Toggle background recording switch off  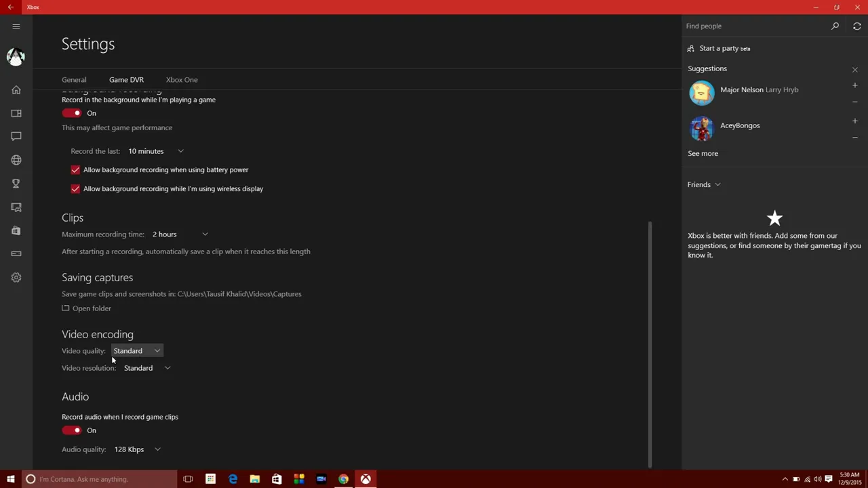pyautogui.click(x=72, y=113)
